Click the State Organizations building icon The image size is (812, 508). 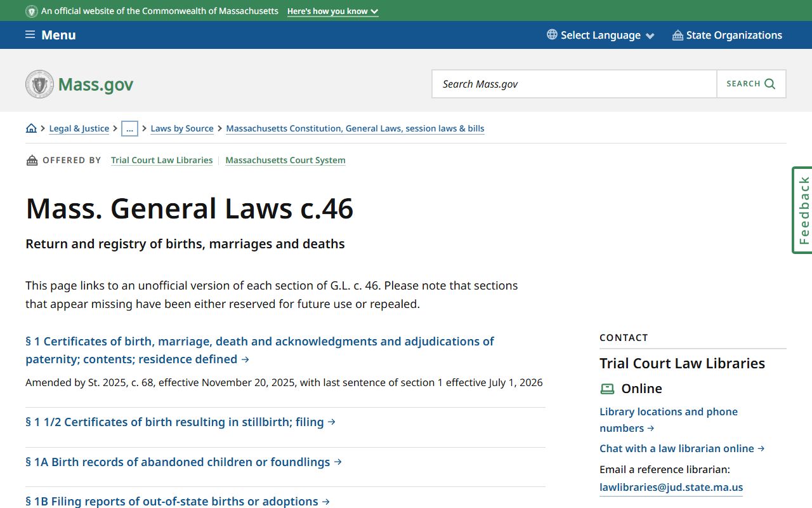pos(678,35)
